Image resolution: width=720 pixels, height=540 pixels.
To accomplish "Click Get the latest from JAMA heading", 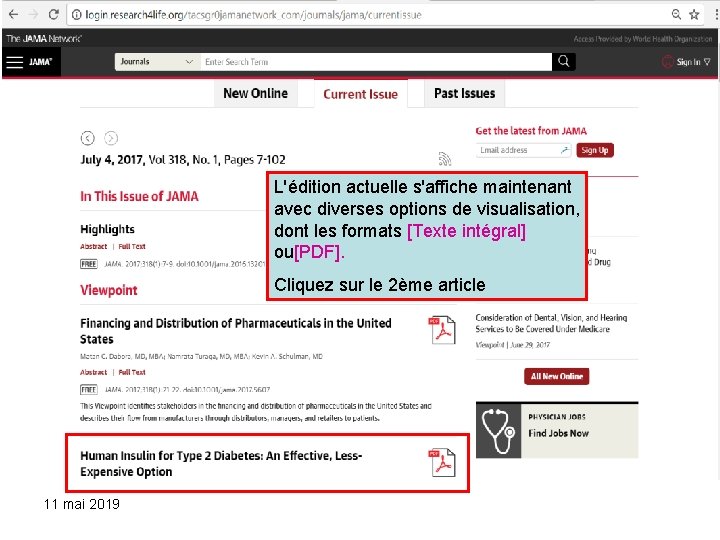I will click(x=531, y=131).
